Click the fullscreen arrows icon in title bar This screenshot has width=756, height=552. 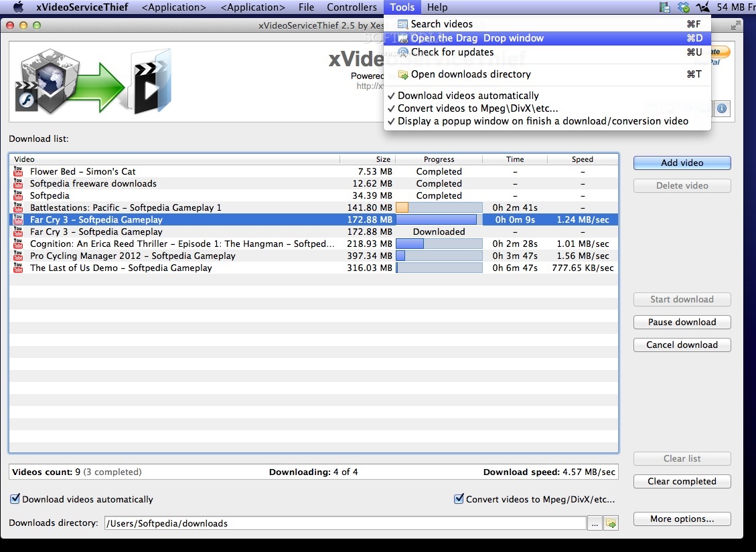(735, 25)
